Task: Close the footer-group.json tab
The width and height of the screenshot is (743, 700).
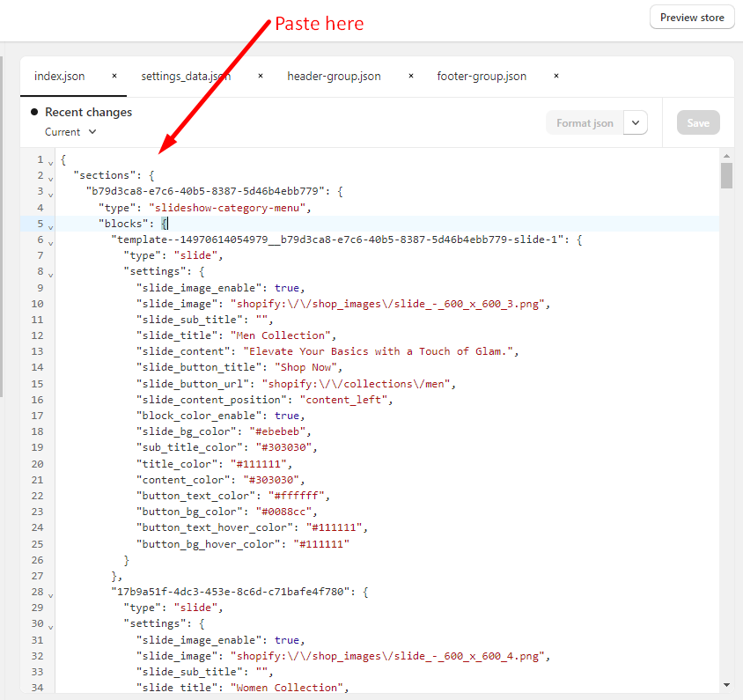Action: (x=556, y=76)
